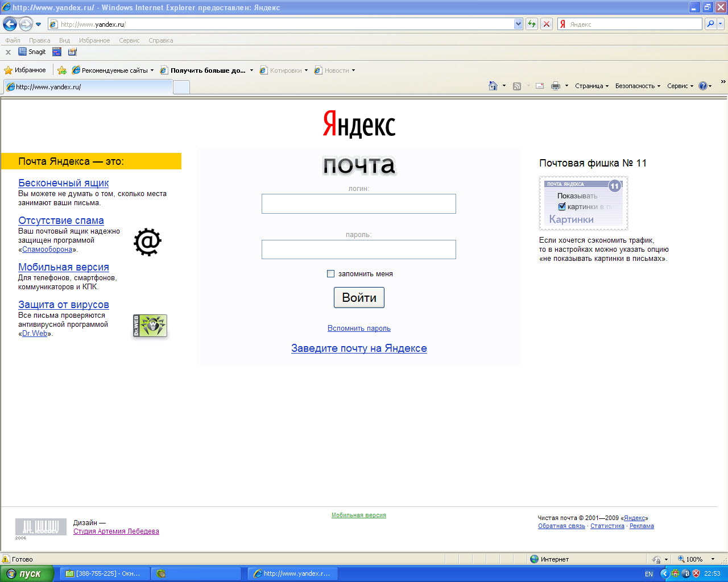This screenshot has width=728, height=582.
Task: Open the Справка menu
Action: click(160, 40)
